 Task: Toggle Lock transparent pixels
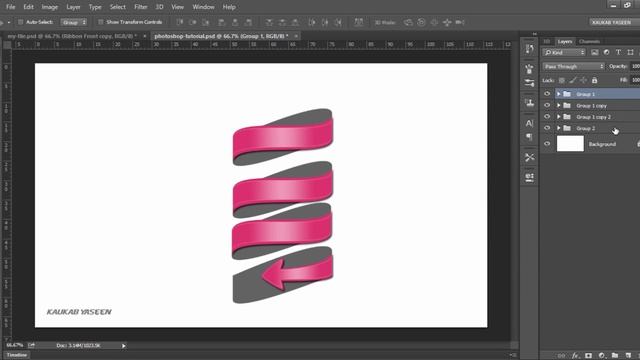[x=562, y=80]
